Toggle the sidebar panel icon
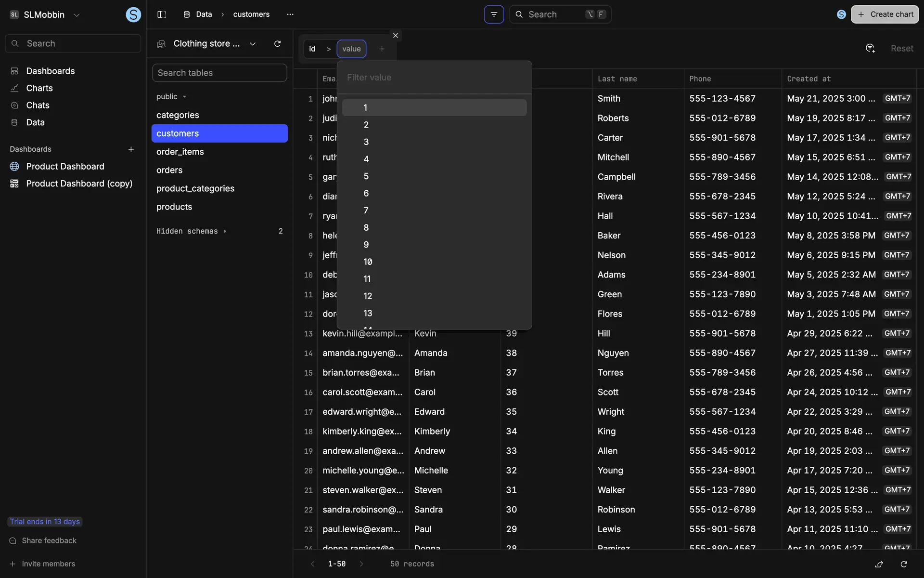This screenshot has width=924, height=578. click(x=162, y=14)
